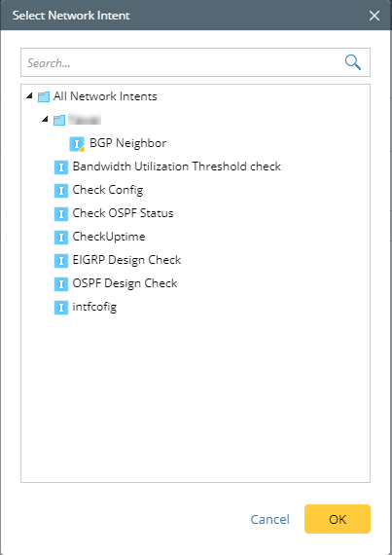
Task: Click the All Network Intents folder icon
Action: (44, 97)
